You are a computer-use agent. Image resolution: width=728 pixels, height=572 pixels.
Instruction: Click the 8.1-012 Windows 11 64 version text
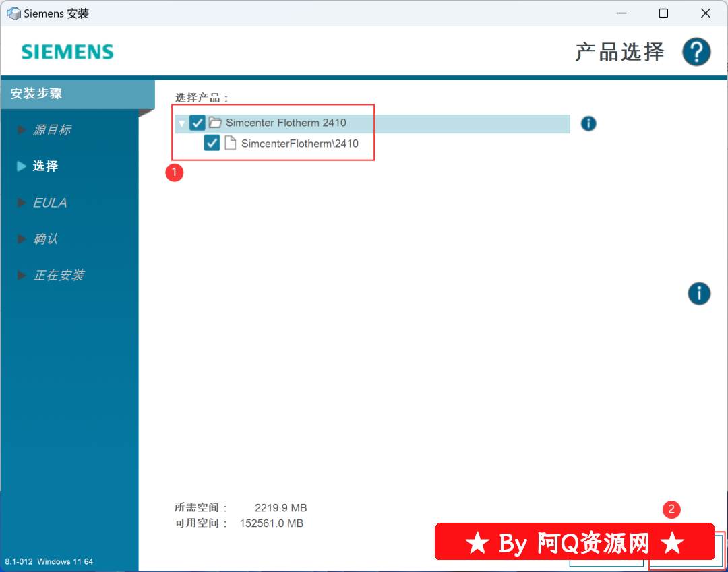point(49,561)
